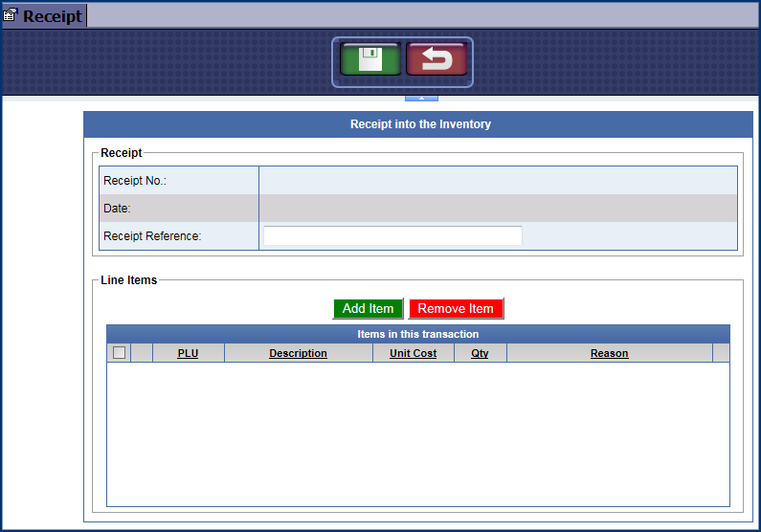Image resolution: width=761 pixels, height=532 pixels.
Task: Collapse the toolbar using the small arrow handle
Action: (421, 98)
